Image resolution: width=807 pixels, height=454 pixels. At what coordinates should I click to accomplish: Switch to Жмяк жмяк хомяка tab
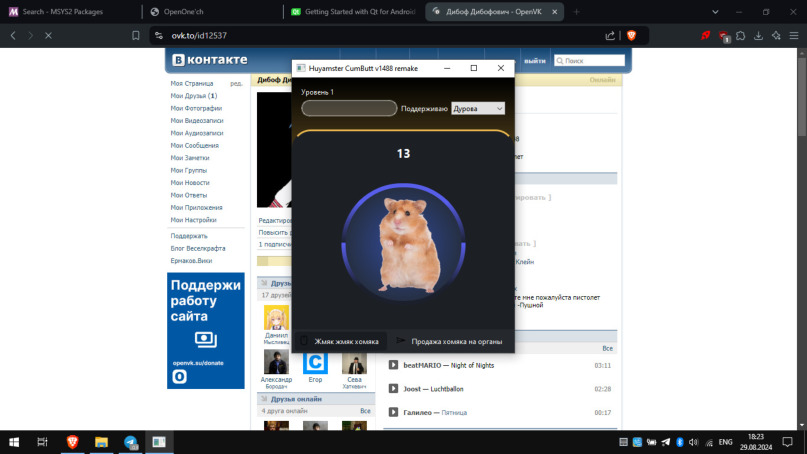point(340,341)
